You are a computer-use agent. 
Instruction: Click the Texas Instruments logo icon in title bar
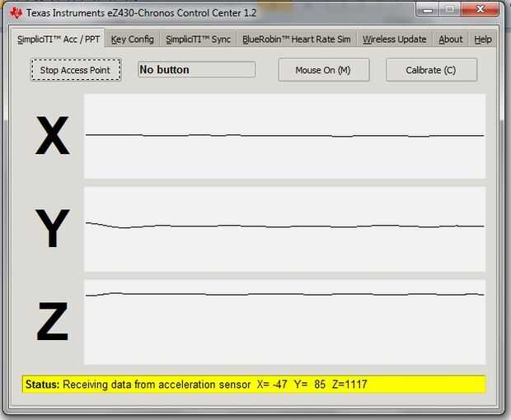pyautogui.click(x=16, y=12)
